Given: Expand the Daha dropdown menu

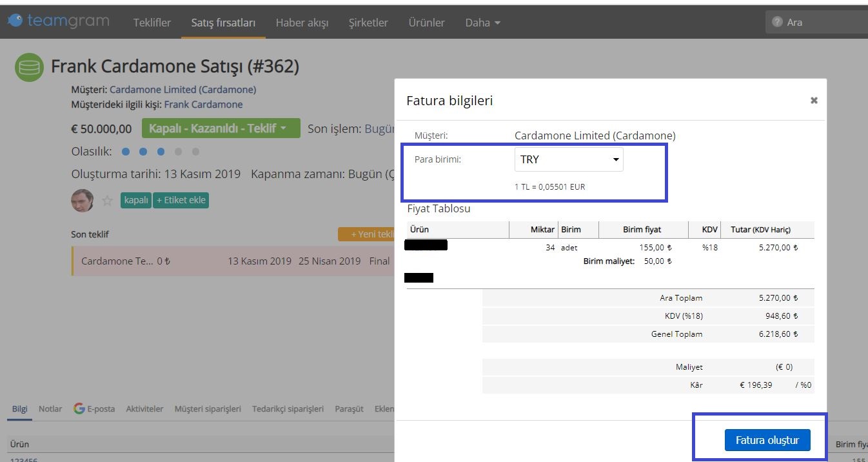Looking at the screenshot, I should 482,23.
